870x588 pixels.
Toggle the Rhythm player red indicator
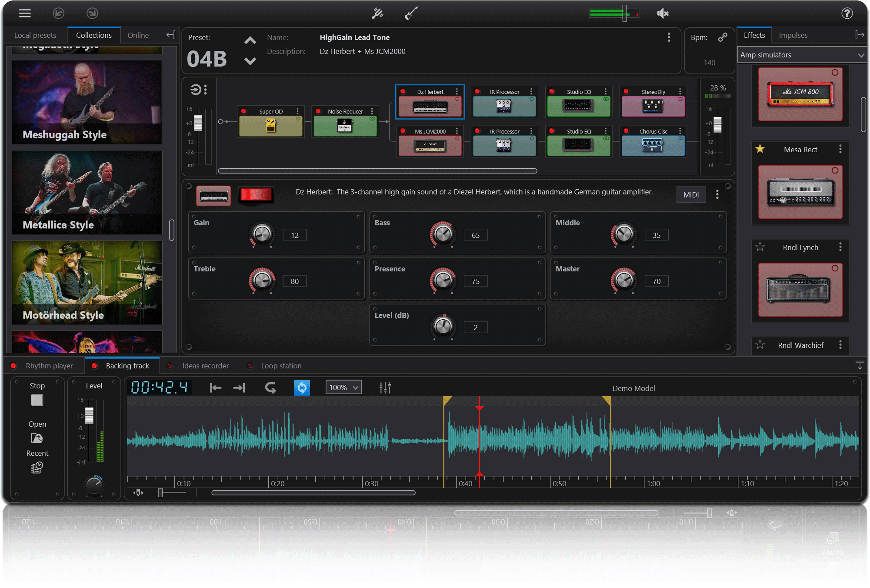pyautogui.click(x=13, y=366)
